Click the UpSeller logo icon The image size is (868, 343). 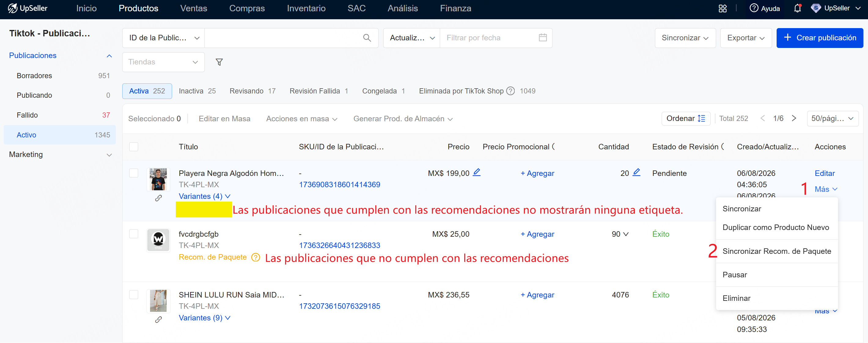(x=13, y=9)
